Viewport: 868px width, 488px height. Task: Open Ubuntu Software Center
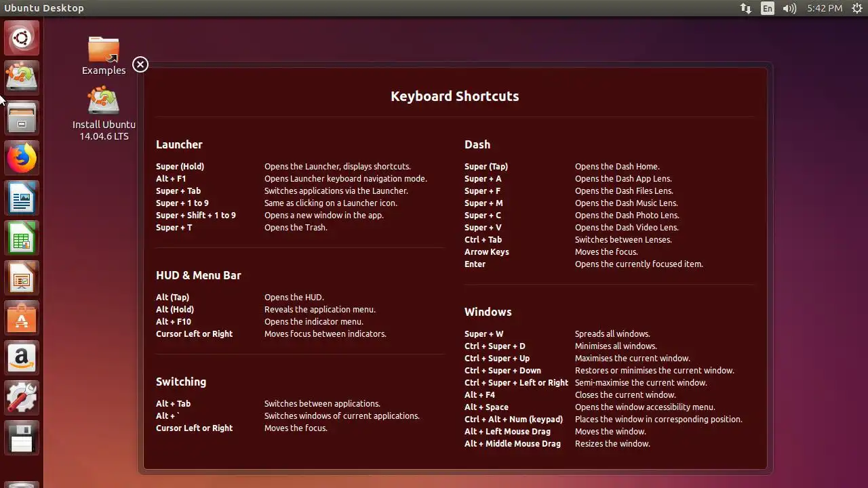(22, 318)
